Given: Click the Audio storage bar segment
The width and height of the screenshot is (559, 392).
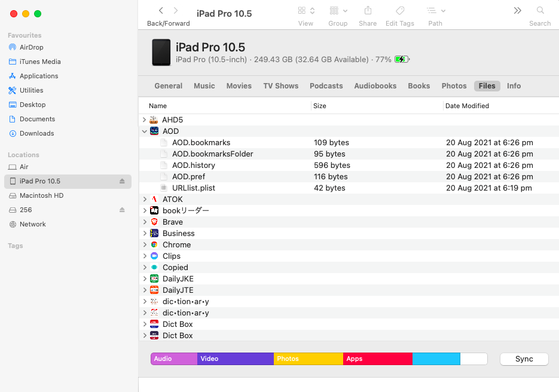Looking at the screenshot, I should pyautogui.click(x=174, y=359).
